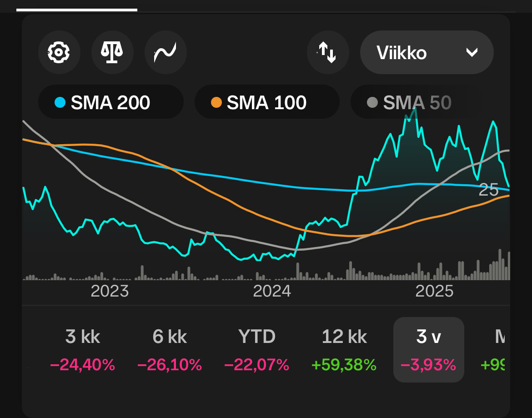The width and height of the screenshot is (532, 418).
Task: Click the 2025 label on time axis
Action: coord(434,291)
